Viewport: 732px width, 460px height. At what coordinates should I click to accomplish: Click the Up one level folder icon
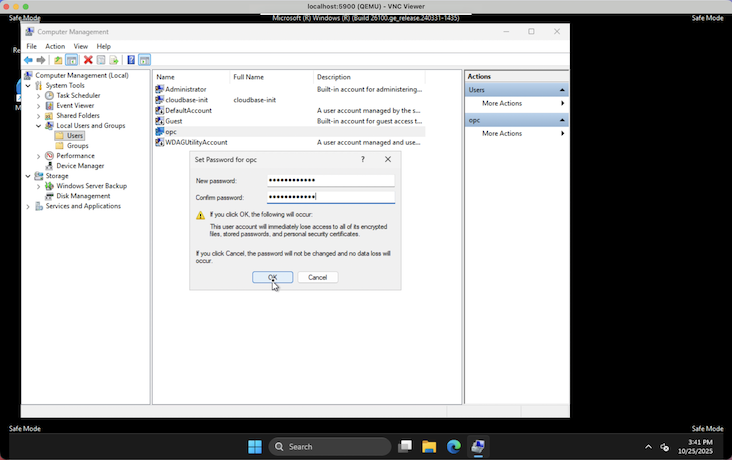[58, 60]
